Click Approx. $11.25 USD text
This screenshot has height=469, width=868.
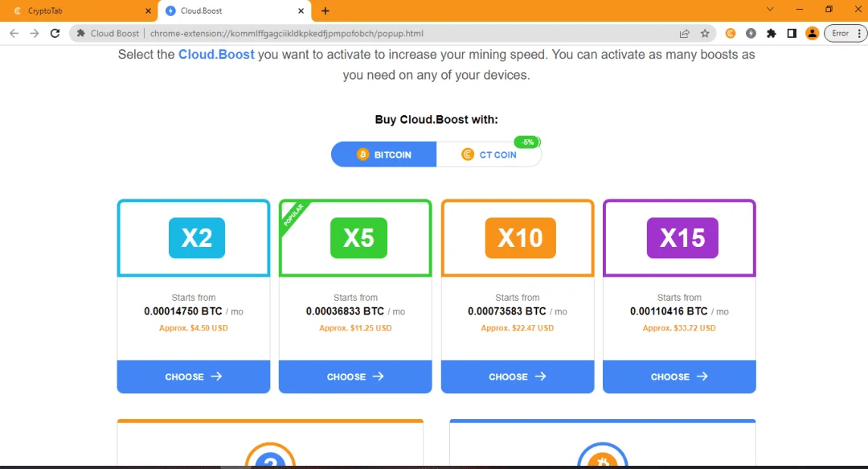tap(355, 327)
